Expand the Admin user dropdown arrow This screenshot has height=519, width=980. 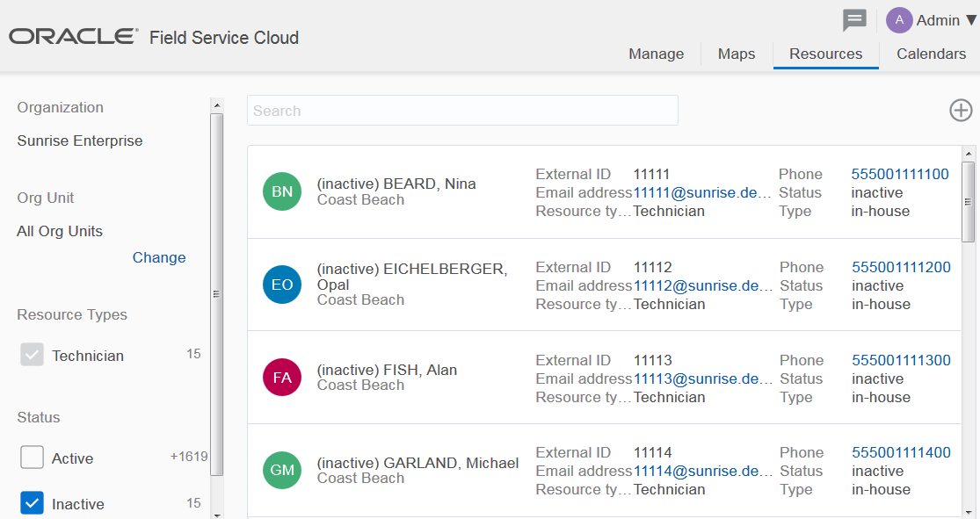(x=971, y=20)
